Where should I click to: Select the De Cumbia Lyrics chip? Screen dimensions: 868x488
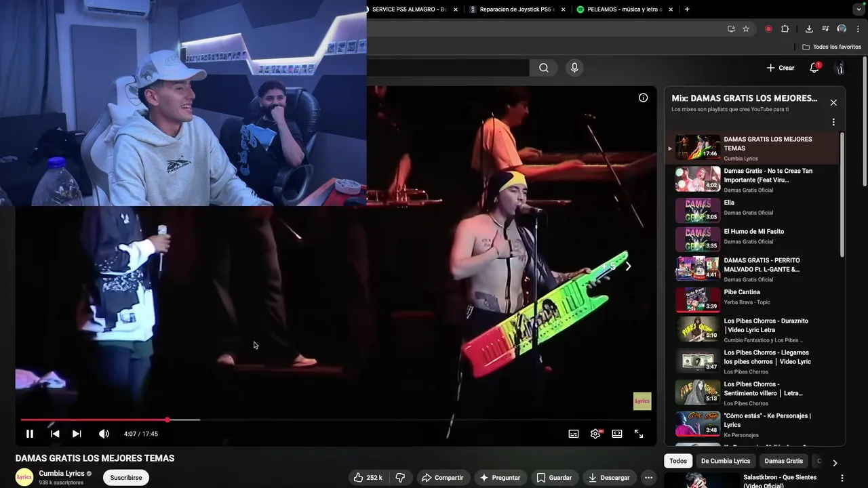click(726, 461)
